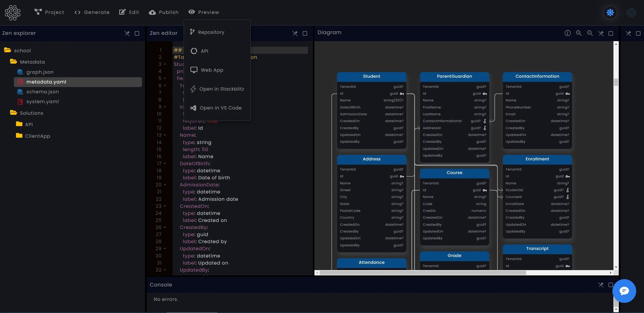644x313 pixels.
Task: Select metadata.yaml file
Action: [x=78, y=82]
